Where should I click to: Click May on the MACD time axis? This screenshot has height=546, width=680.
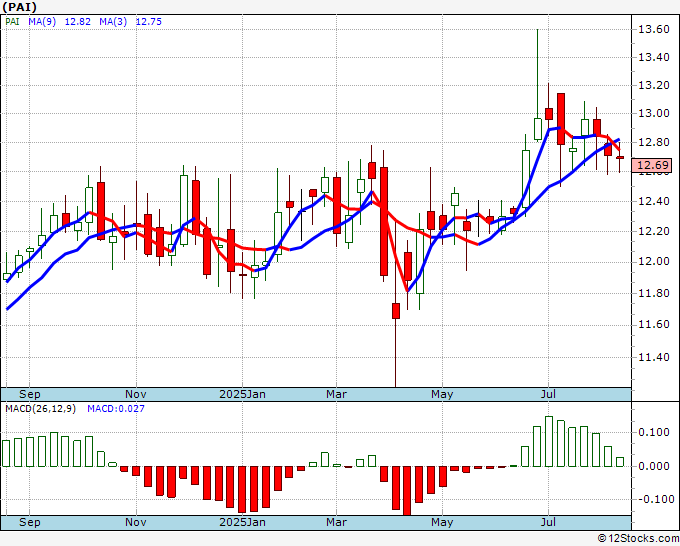pyautogui.click(x=442, y=522)
